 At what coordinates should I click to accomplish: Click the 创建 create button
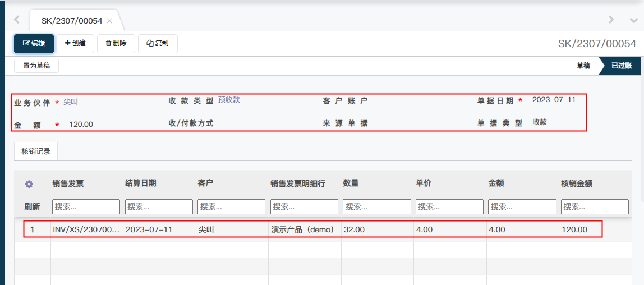pos(75,43)
